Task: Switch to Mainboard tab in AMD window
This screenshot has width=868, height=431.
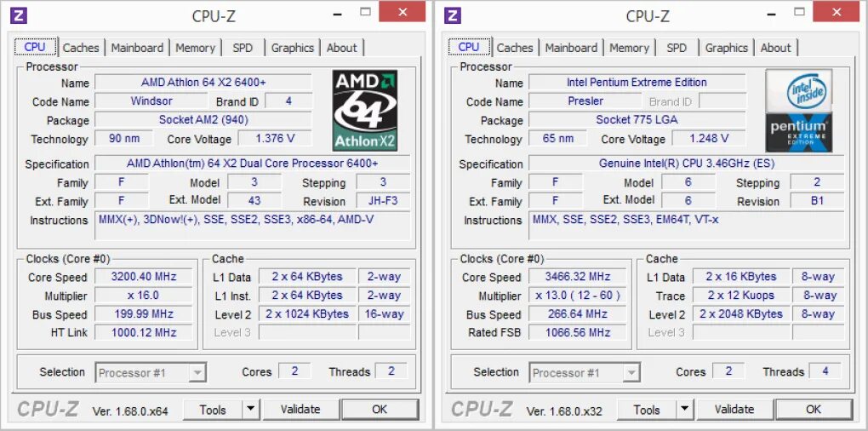Action: point(137,49)
